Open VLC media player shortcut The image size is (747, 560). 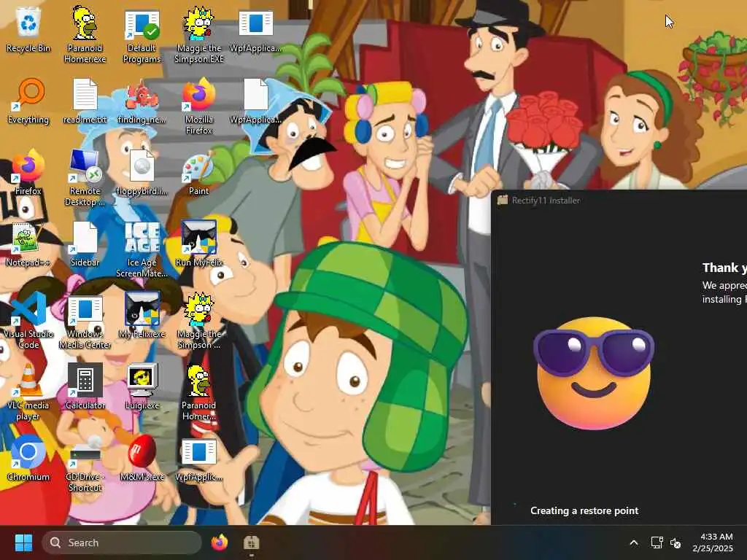[28, 392]
